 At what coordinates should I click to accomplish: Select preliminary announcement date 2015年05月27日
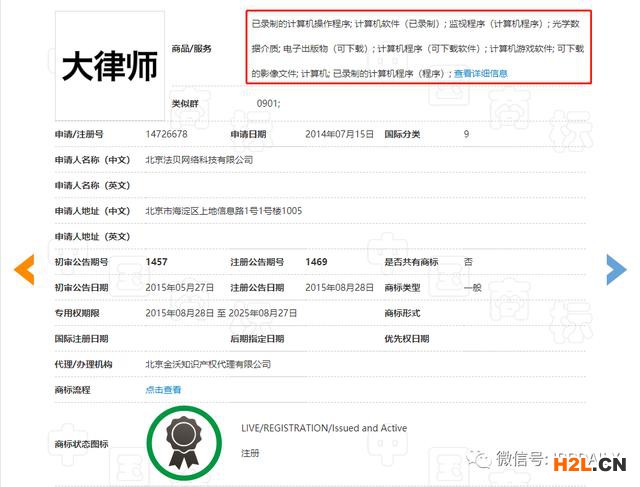point(180,287)
